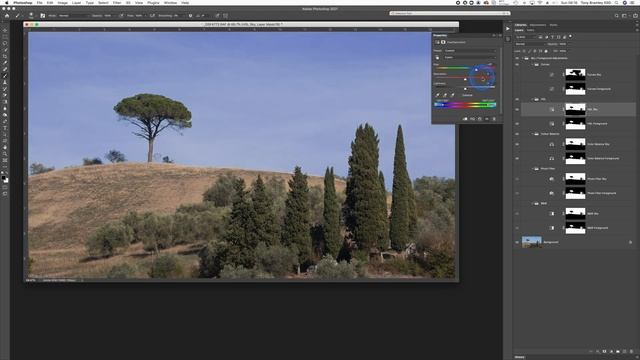Lock all attributes in Layers panel

pyautogui.click(x=546, y=51)
